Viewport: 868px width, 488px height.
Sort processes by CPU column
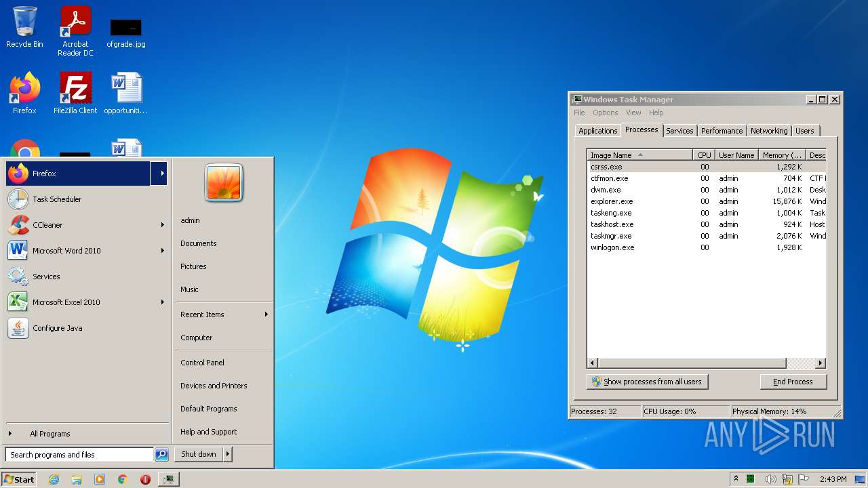(x=704, y=155)
